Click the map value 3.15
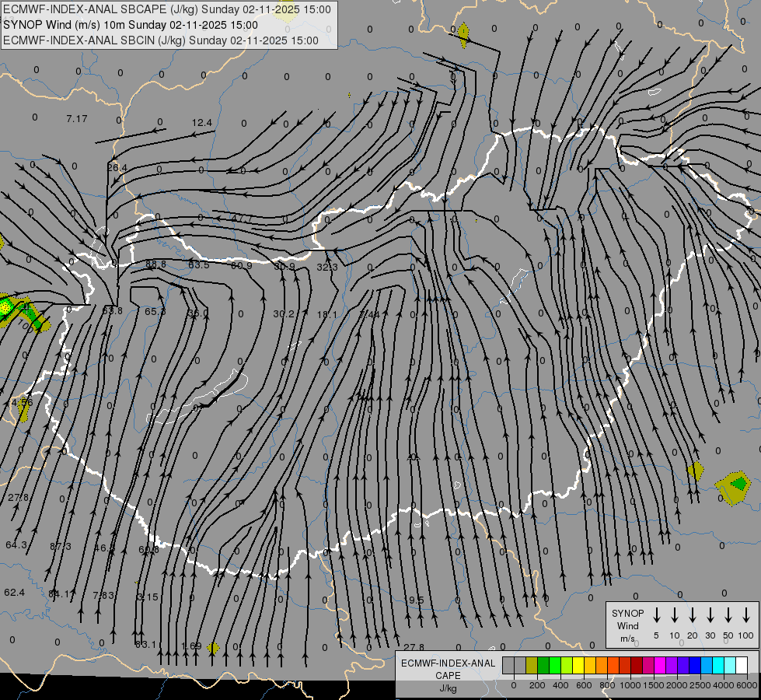761x700 pixels. click(x=147, y=597)
